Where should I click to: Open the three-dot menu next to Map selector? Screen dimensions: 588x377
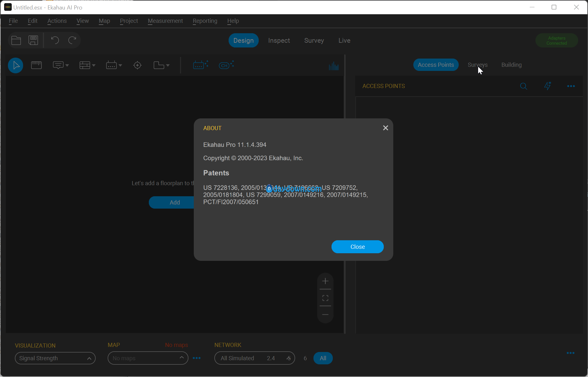pos(197,358)
